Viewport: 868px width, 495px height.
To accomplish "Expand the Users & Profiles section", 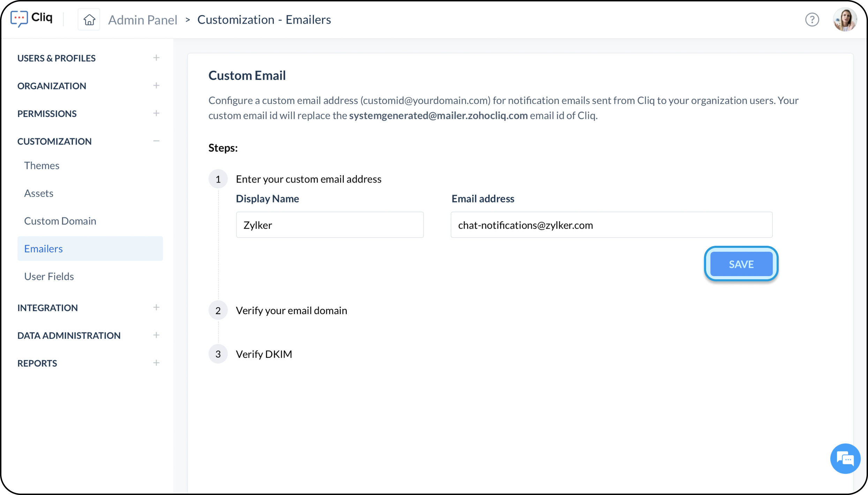I will (x=156, y=58).
